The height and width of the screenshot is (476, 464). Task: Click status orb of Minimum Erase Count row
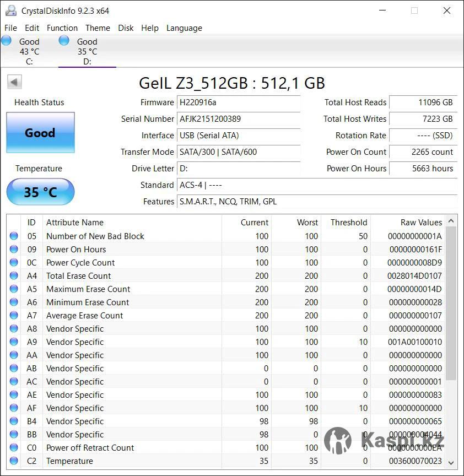click(x=14, y=302)
